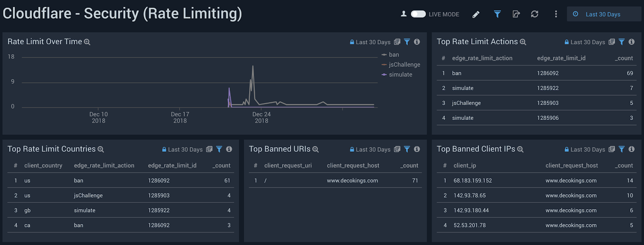Toggle the LIVE MODE switch

point(418,14)
